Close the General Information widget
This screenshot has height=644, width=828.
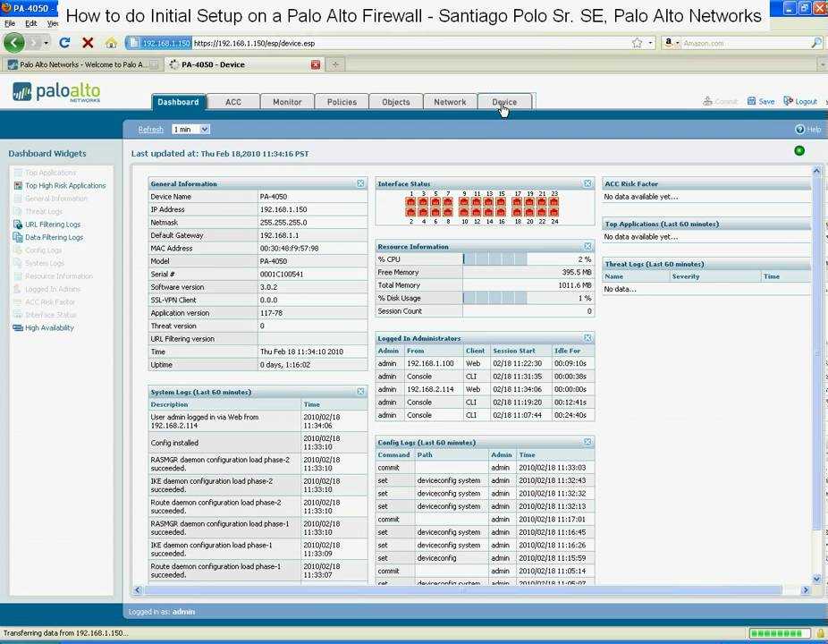pos(360,183)
